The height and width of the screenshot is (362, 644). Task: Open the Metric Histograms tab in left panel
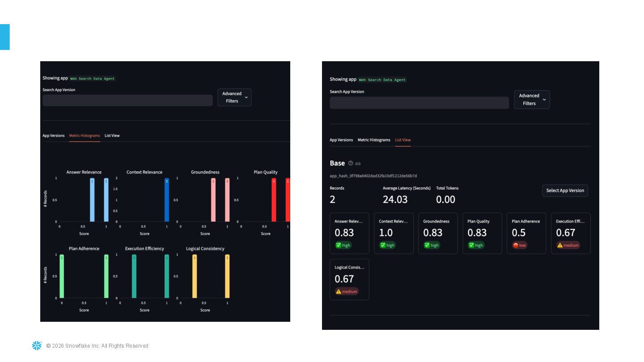(x=85, y=135)
